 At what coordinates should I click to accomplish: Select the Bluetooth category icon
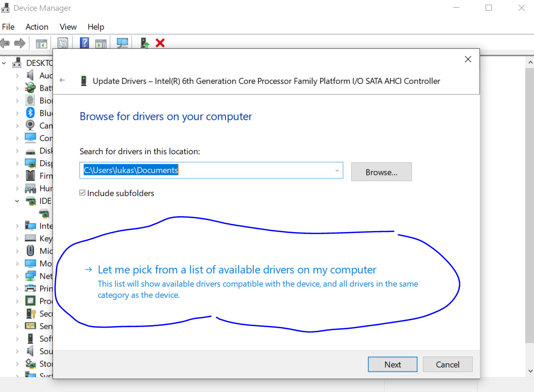click(x=30, y=113)
